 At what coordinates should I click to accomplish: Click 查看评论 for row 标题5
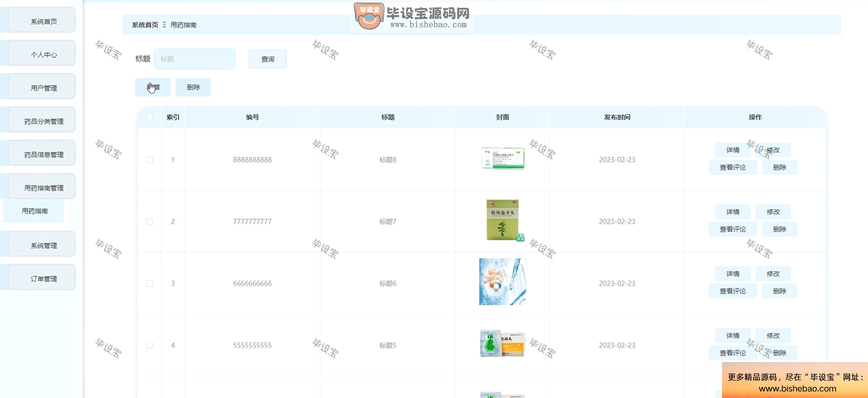[733, 353]
